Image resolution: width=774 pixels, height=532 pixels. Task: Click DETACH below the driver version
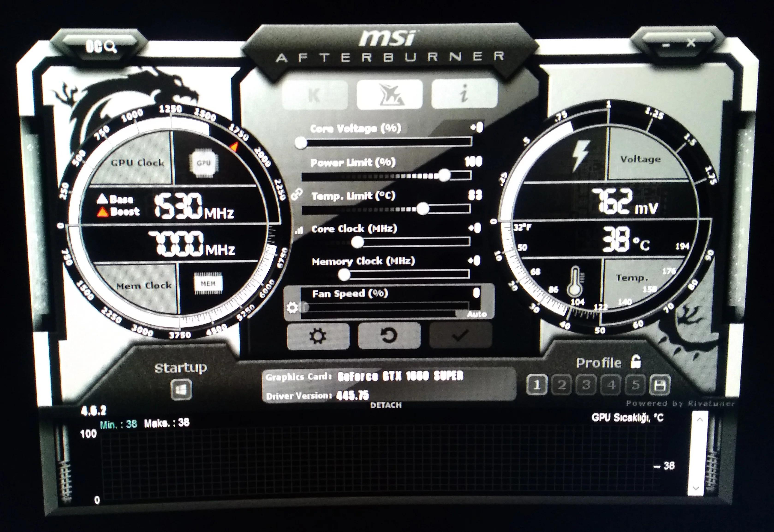(x=386, y=405)
